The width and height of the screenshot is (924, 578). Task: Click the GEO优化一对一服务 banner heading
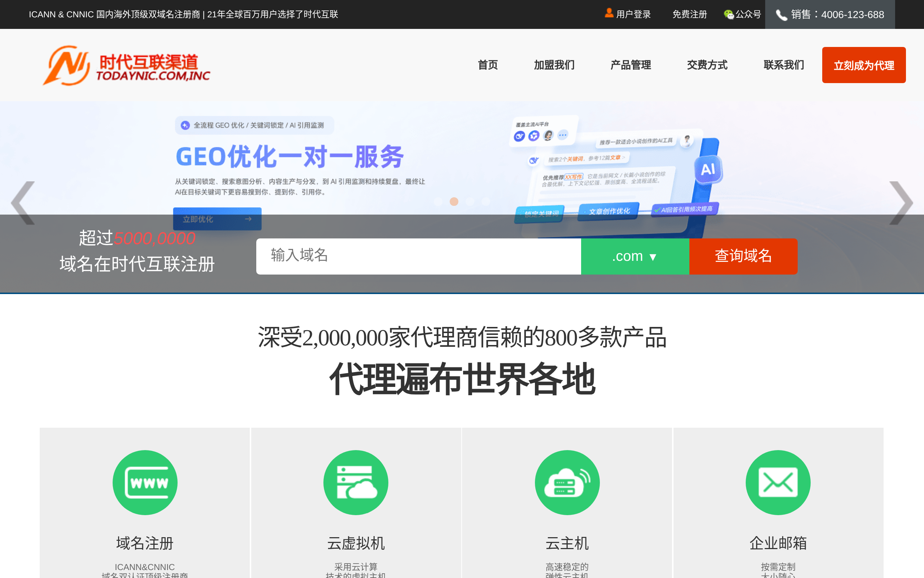point(290,156)
